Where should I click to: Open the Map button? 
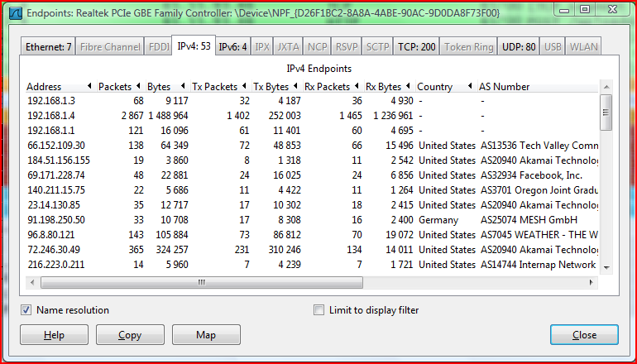pos(205,335)
